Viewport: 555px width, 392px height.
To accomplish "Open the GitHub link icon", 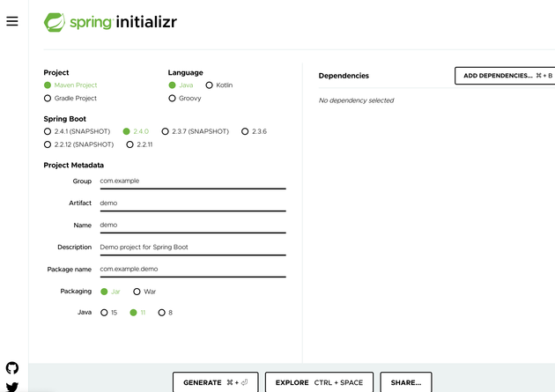I will 12,368.
